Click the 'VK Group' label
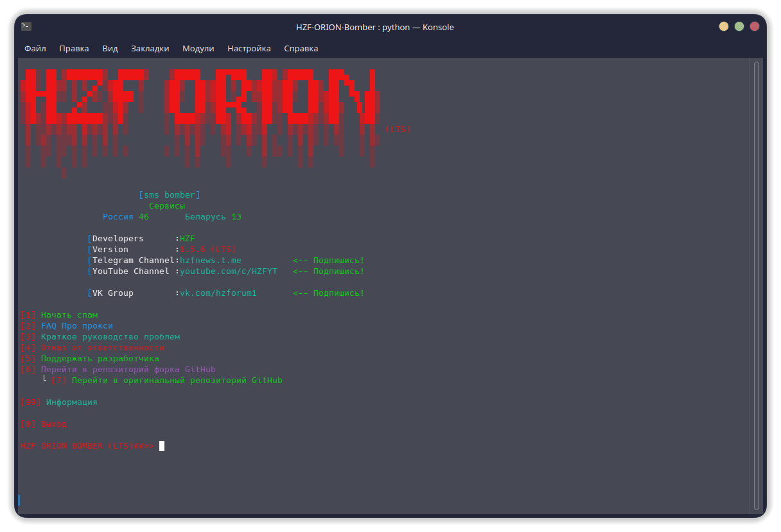Screen dimensions: 781x532 click(x=113, y=293)
